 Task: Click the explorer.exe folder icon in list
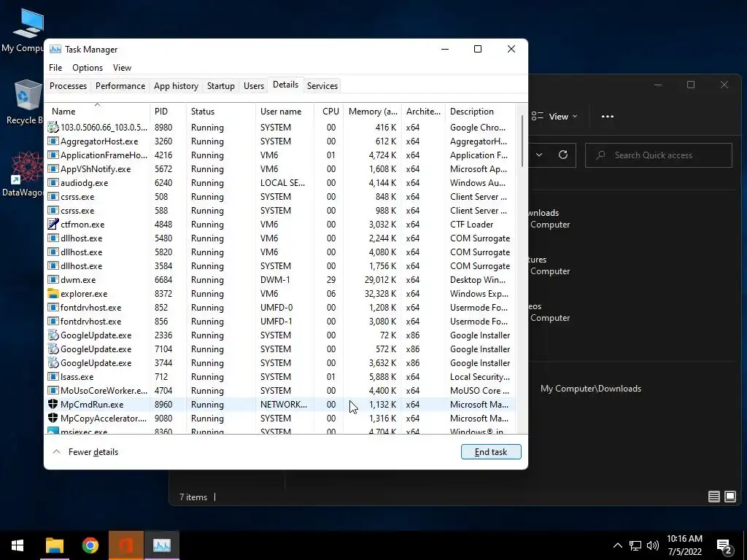(53, 293)
